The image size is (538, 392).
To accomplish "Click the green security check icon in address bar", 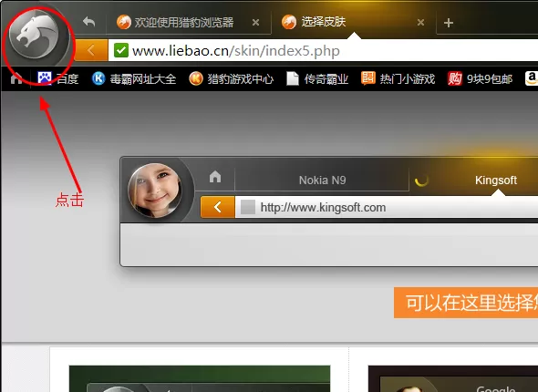I will (x=121, y=50).
